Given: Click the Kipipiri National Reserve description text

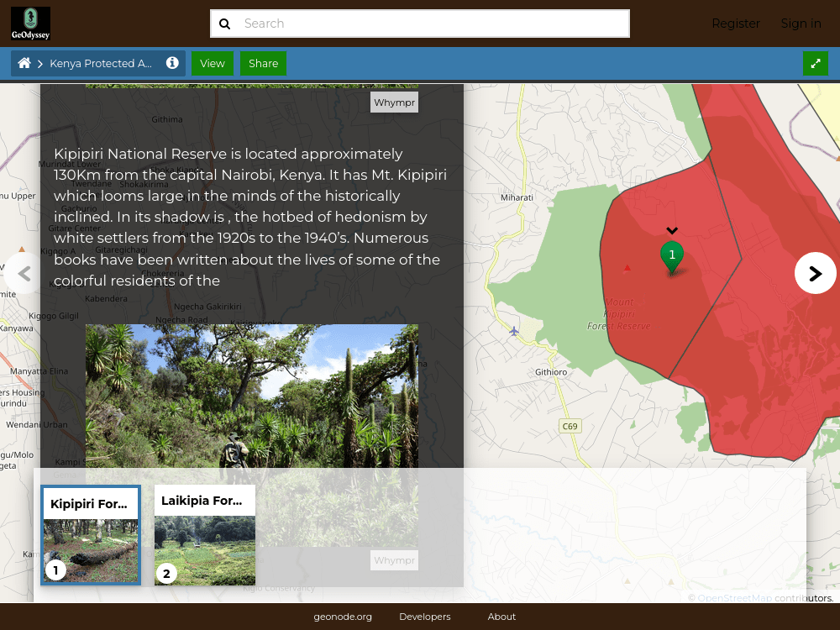Looking at the screenshot, I should tap(250, 217).
